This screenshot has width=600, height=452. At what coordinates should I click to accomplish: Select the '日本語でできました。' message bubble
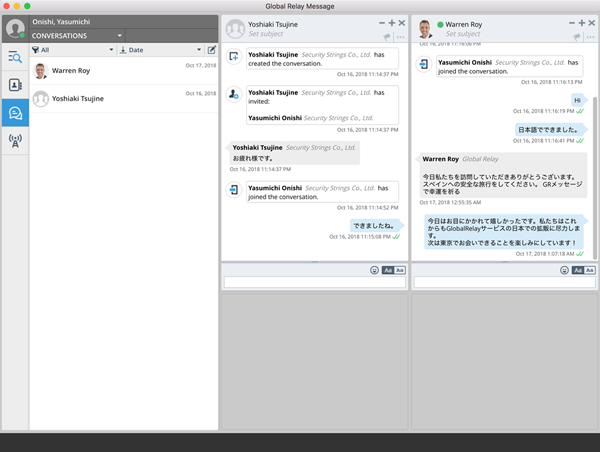(550, 130)
